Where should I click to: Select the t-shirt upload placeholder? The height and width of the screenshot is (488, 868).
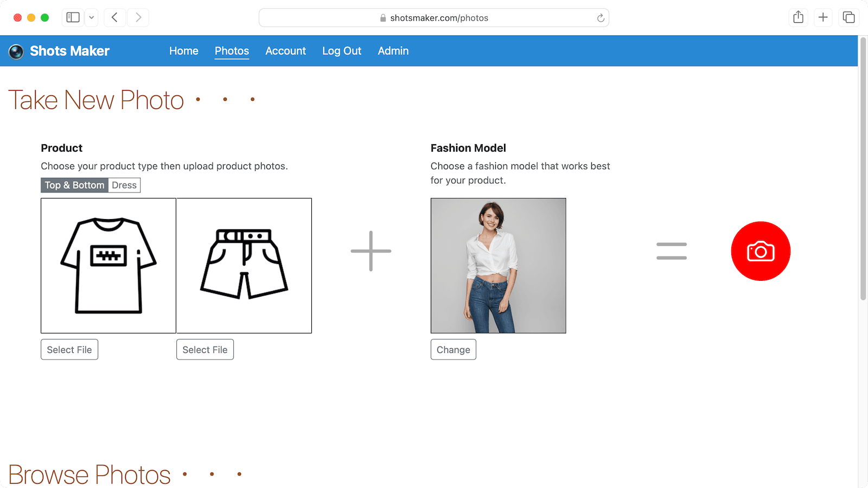[108, 265]
